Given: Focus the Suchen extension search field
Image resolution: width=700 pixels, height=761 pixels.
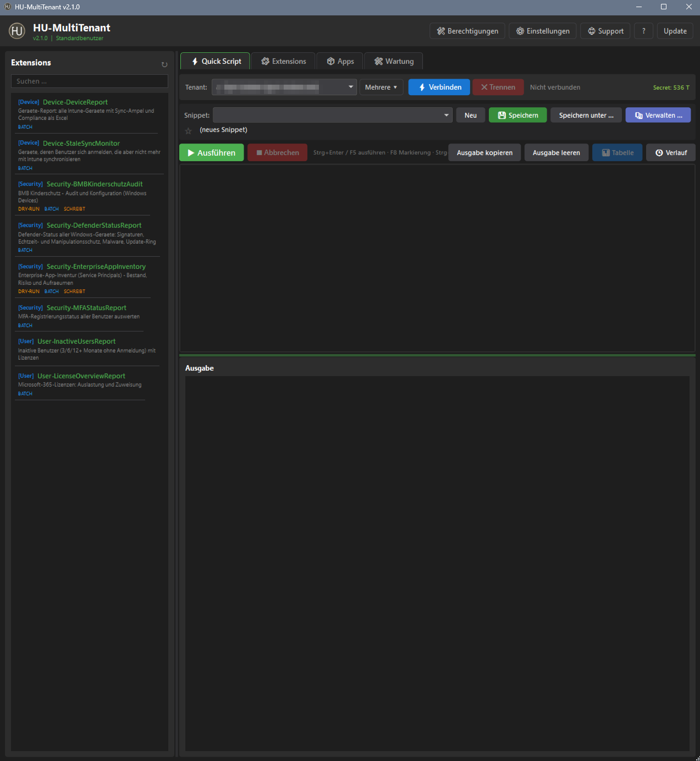Looking at the screenshot, I should coord(90,81).
